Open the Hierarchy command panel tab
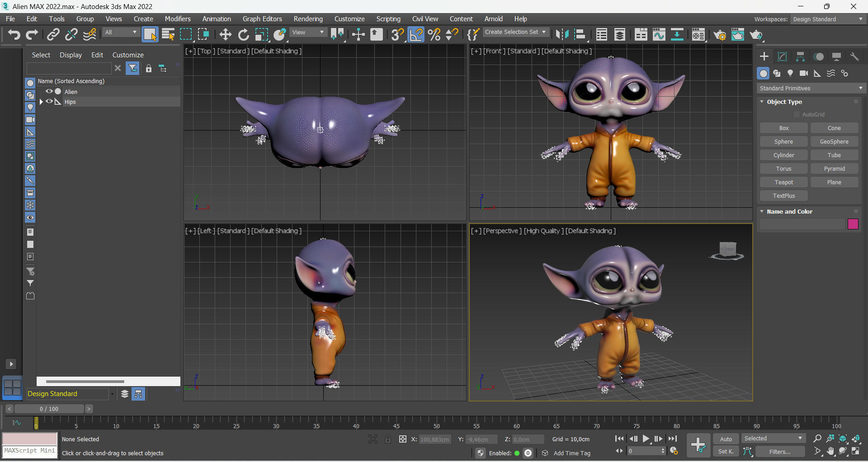This screenshot has height=462, width=868. click(x=800, y=56)
